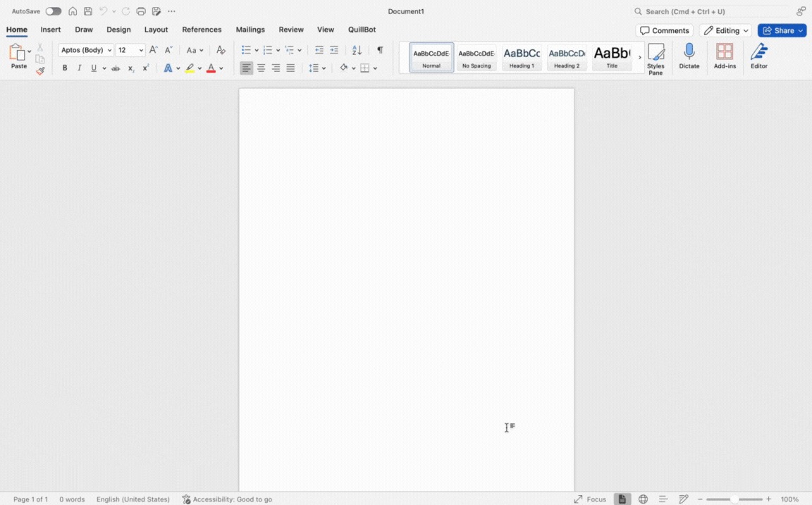Click the Dictate microphone icon
Image resolution: width=812 pixels, height=505 pixels.
pos(689,56)
